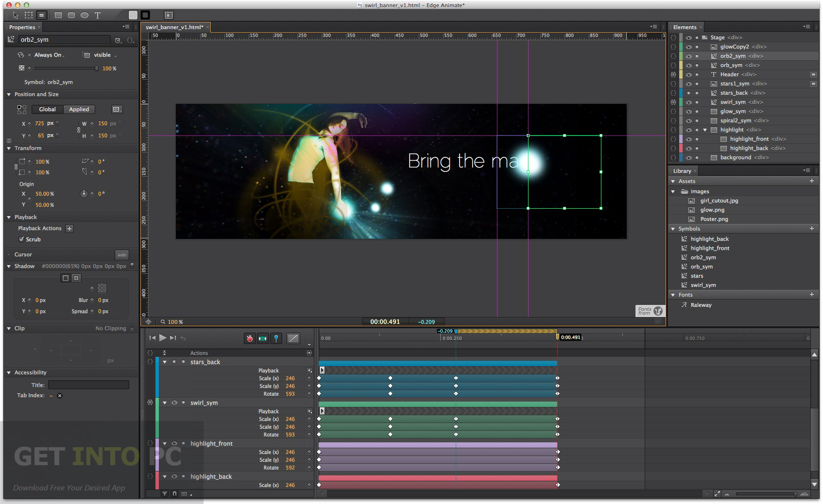Disable the Scrub checkbox under Playback
The height and width of the screenshot is (504, 823).
tap(21, 239)
